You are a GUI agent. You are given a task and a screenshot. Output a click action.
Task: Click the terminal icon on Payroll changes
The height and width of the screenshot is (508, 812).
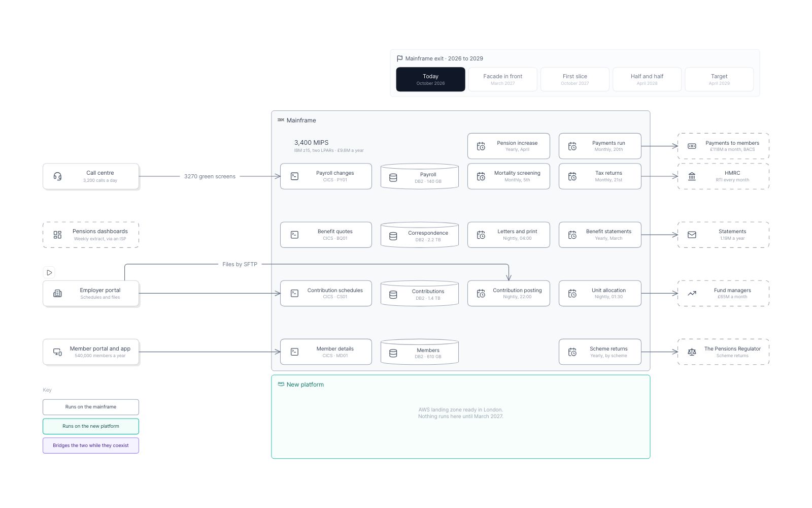tap(294, 176)
